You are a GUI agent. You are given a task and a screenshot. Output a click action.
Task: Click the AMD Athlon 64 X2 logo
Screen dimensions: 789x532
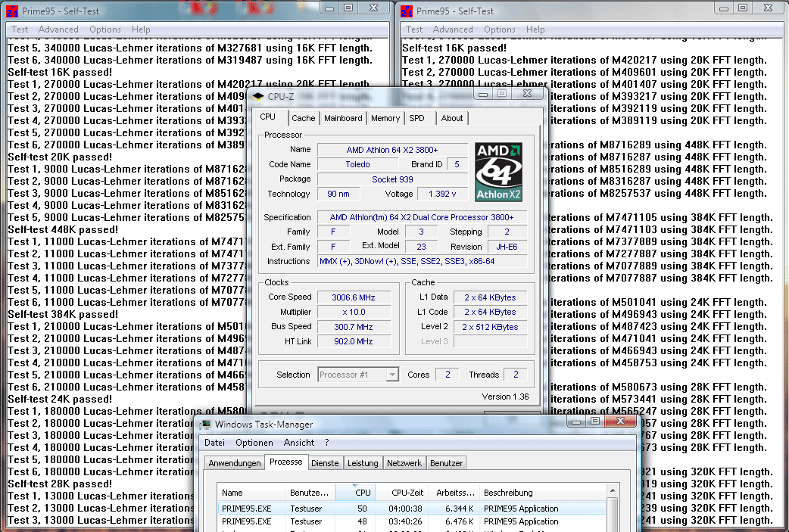(x=498, y=172)
